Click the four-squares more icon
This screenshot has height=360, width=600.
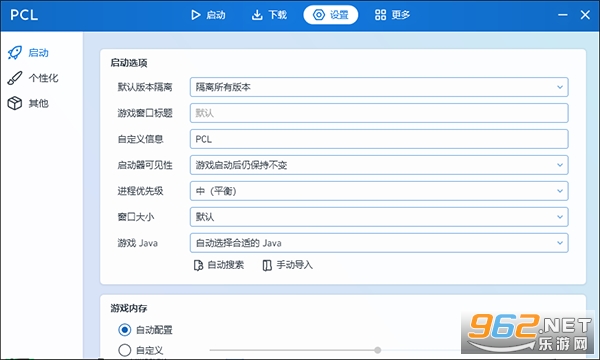click(x=380, y=15)
